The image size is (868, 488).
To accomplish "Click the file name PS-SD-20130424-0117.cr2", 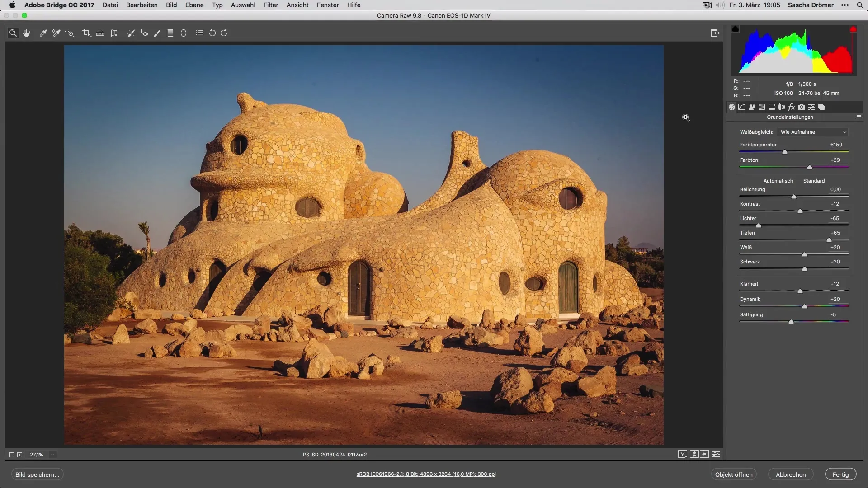I will tap(335, 455).
